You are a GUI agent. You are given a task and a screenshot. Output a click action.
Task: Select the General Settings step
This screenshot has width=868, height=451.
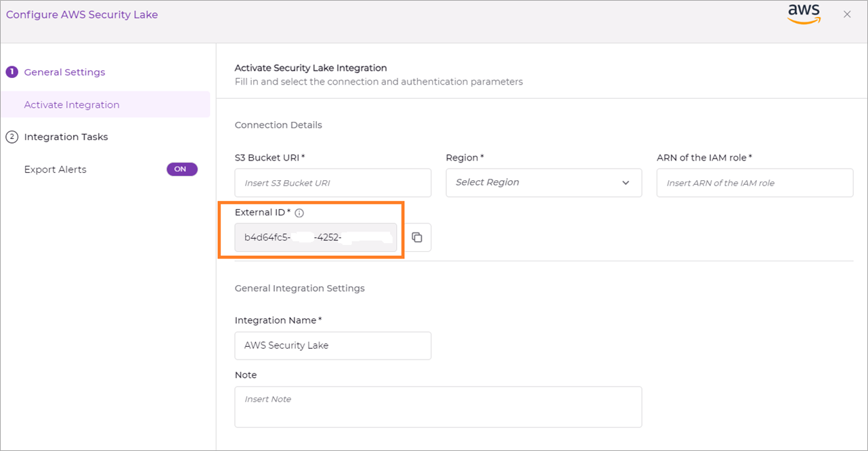point(64,72)
